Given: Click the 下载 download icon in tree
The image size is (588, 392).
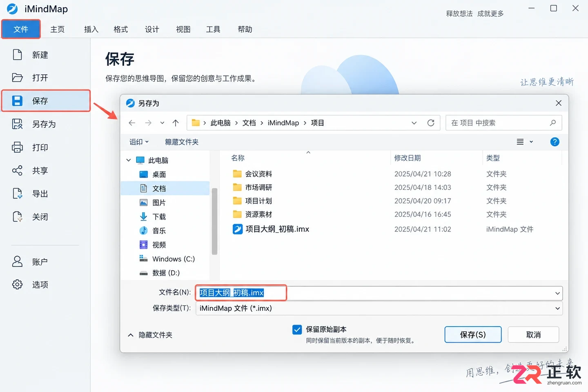Looking at the screenshot, I should 143,216.
